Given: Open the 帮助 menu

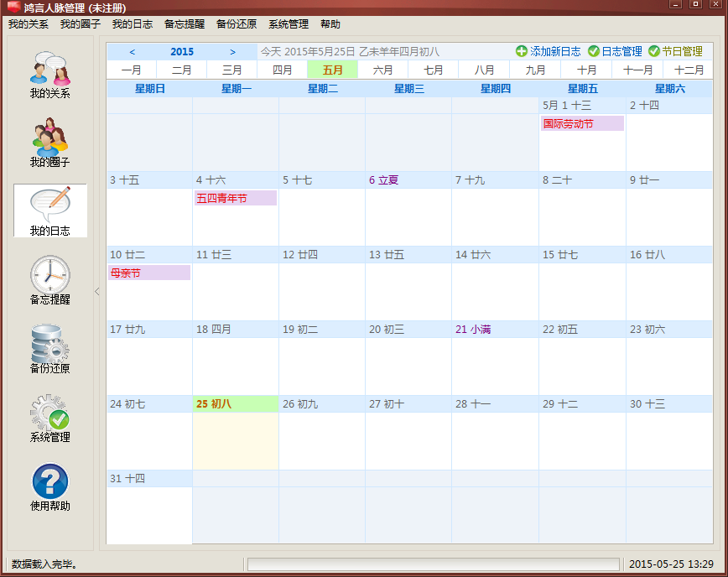Looking at the screenshot, I should [x=330, y=24].
